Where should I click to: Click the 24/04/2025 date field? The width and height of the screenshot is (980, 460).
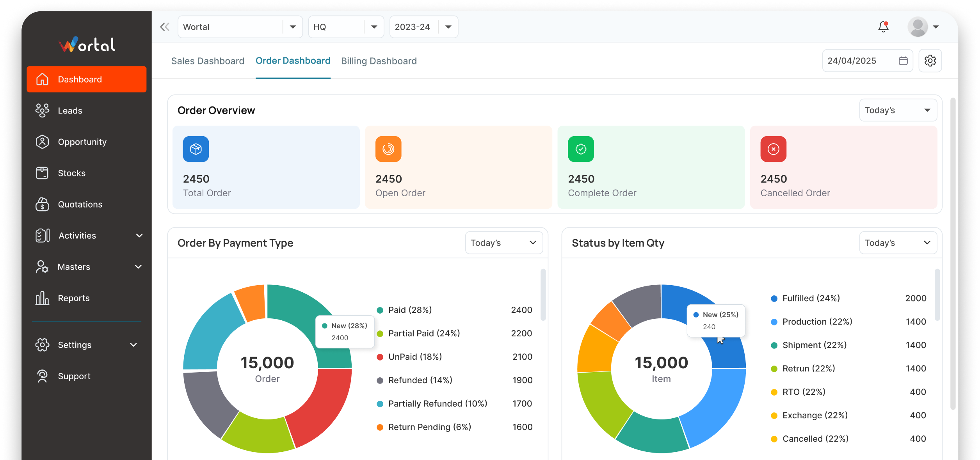point(867,61)
